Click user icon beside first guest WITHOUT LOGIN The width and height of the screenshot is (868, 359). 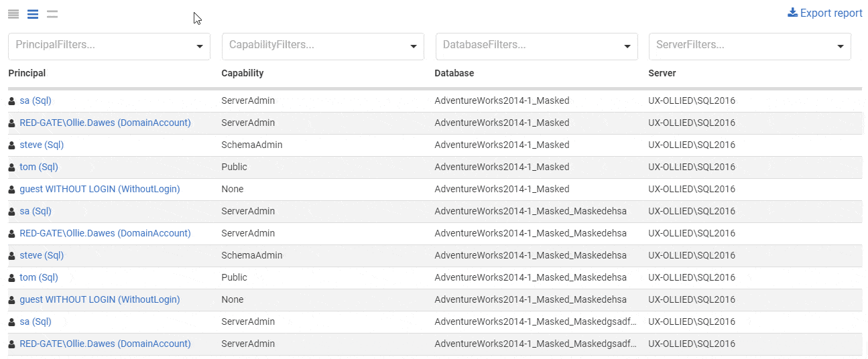point(11,190)
